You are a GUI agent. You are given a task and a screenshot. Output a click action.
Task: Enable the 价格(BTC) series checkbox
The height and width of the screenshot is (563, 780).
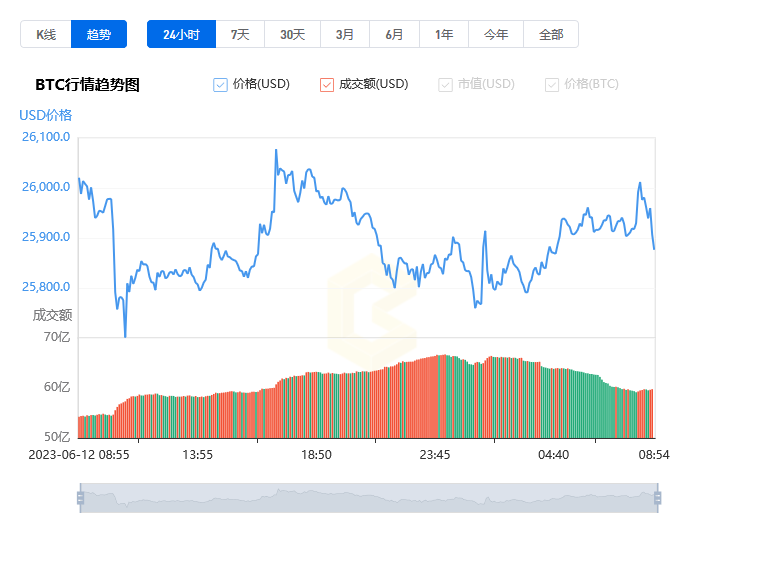coord(552,85)
